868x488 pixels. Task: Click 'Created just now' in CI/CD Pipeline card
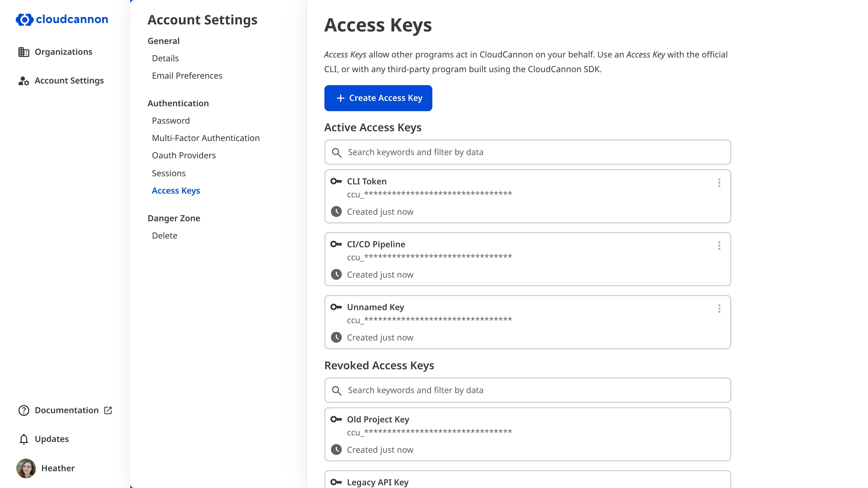pos(380,275)
